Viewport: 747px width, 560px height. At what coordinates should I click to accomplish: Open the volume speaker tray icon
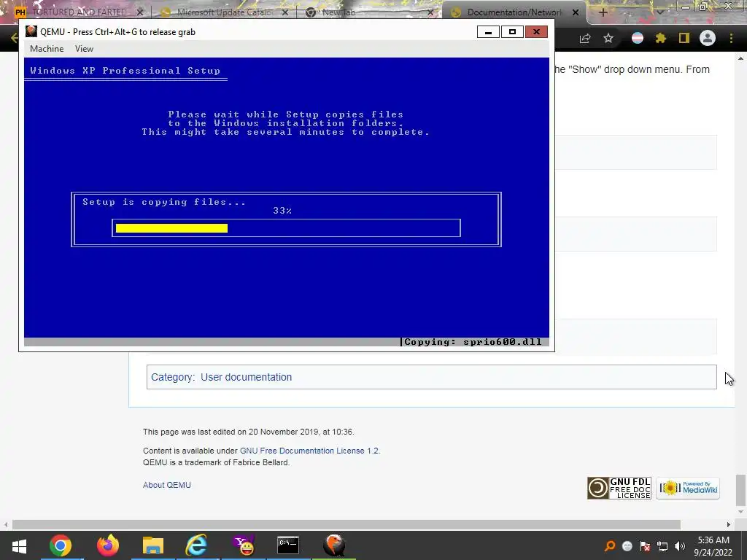[x=680, y=546]
